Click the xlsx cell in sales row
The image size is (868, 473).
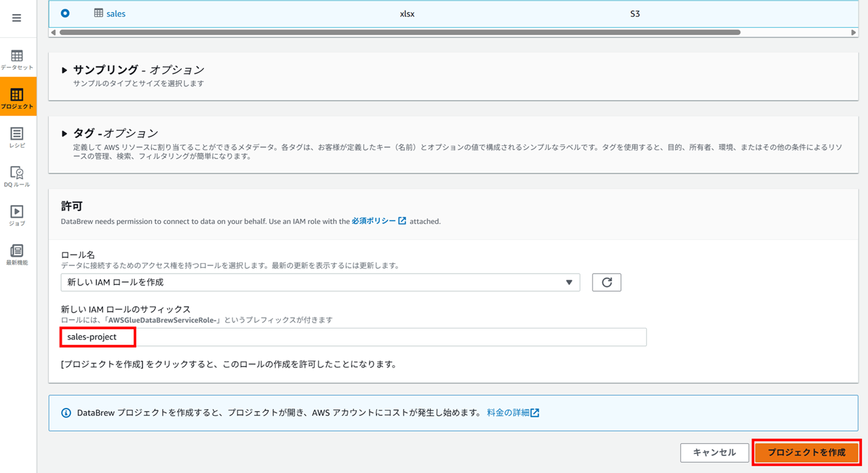tap(407, 13)
